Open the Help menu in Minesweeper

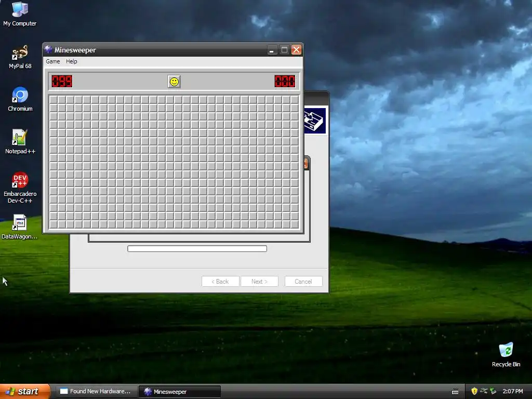click(72, 61)
